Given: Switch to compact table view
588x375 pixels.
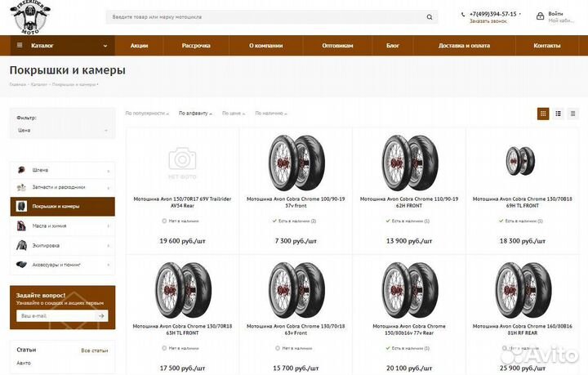Looking at the screenshot, I should 572,114.
